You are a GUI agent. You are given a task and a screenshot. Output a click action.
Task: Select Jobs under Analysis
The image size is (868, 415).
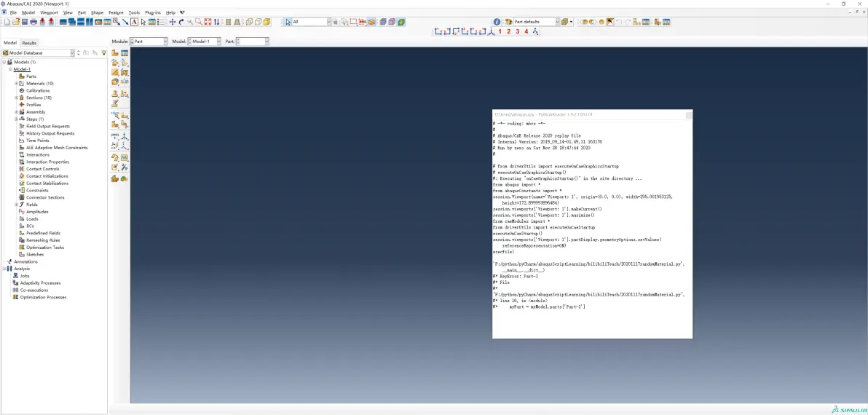(25, 275)
